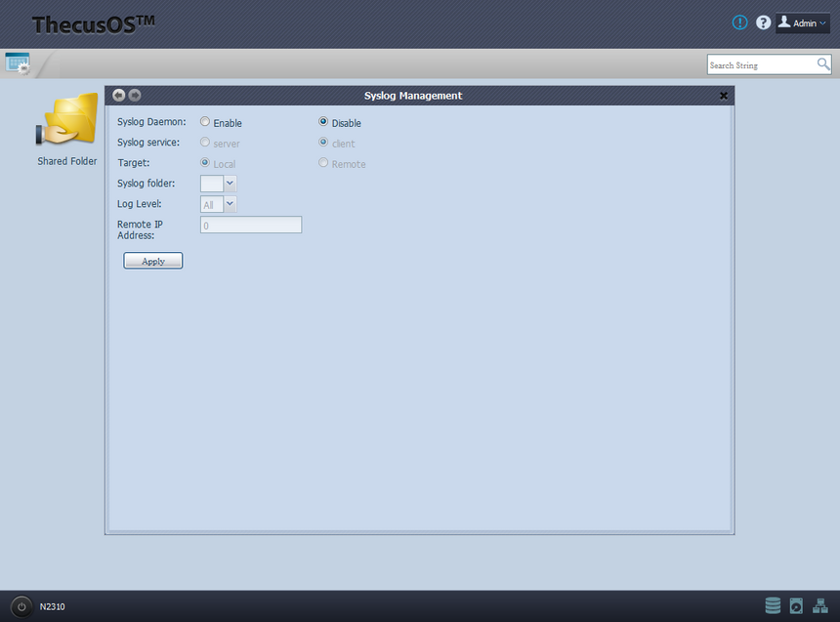840x622 pixels.
Task: Enable the Syslog Daemon
Action: (205, 122)
